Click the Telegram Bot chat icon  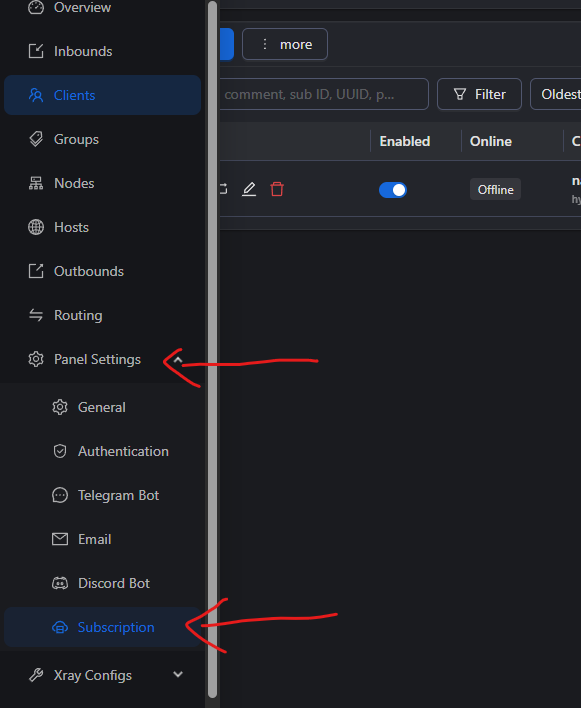pos(60,495)
